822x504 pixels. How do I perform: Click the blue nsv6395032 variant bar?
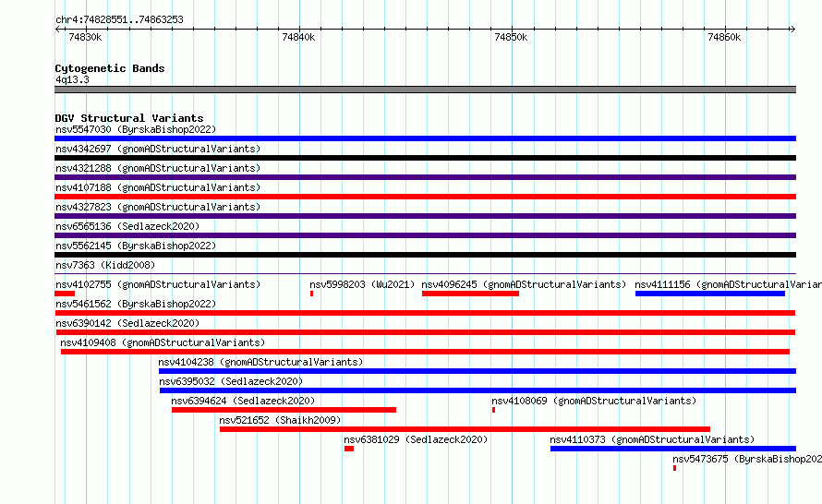[x=478, y=390]
